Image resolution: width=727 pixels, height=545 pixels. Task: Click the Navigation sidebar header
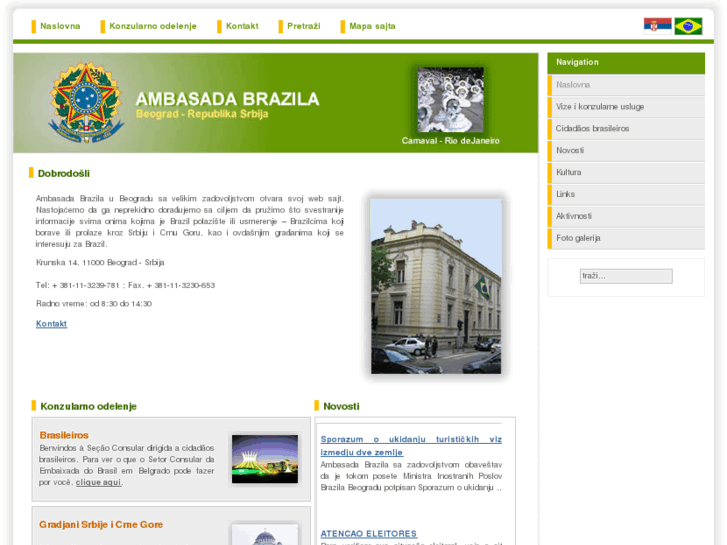(626, 63)
